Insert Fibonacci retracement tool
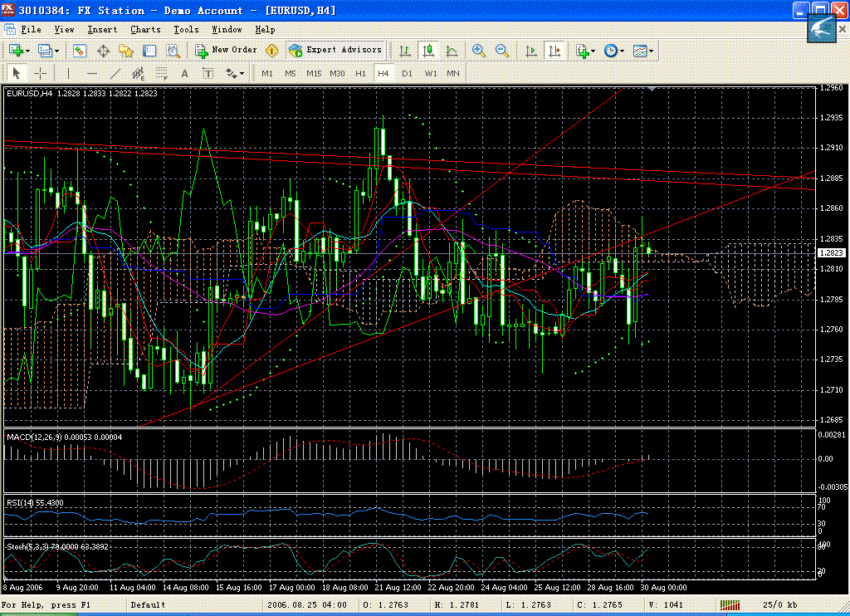Screen dimensions: 850x616 coord(162,73)
